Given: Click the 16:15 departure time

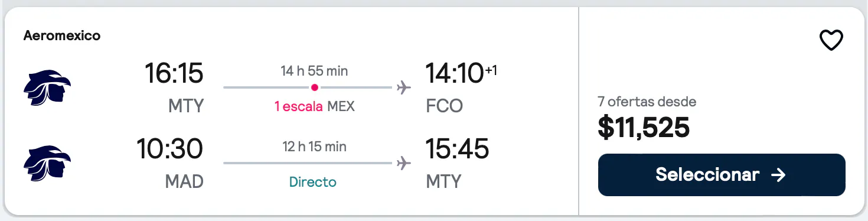Looking at the screenshot, I should click(174, 73).
